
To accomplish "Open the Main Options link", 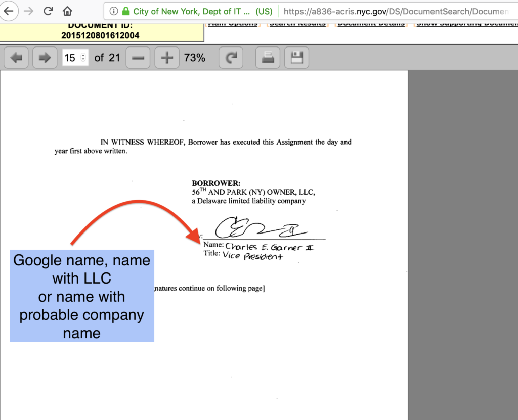I will click(233, 24).
